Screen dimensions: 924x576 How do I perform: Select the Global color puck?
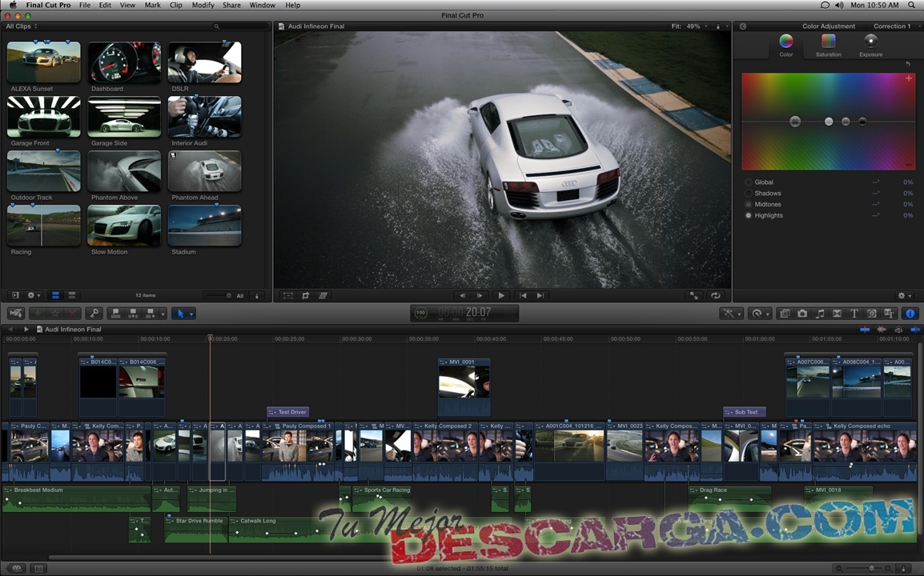(795, 122)
